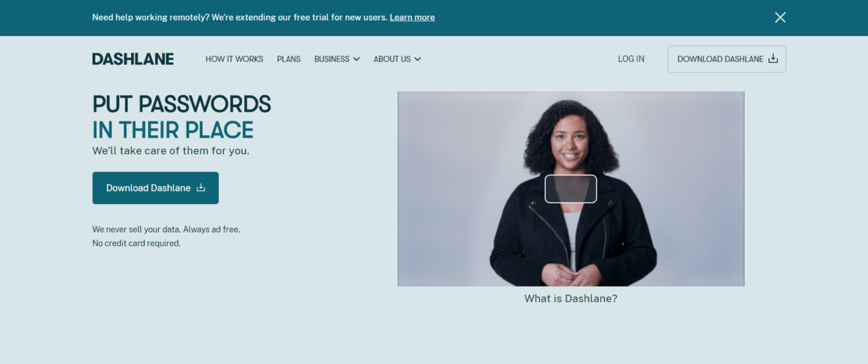Dismiss the free trial banner with the X
The height and width of the screenshot is (364, 868).
click(780, 18)
